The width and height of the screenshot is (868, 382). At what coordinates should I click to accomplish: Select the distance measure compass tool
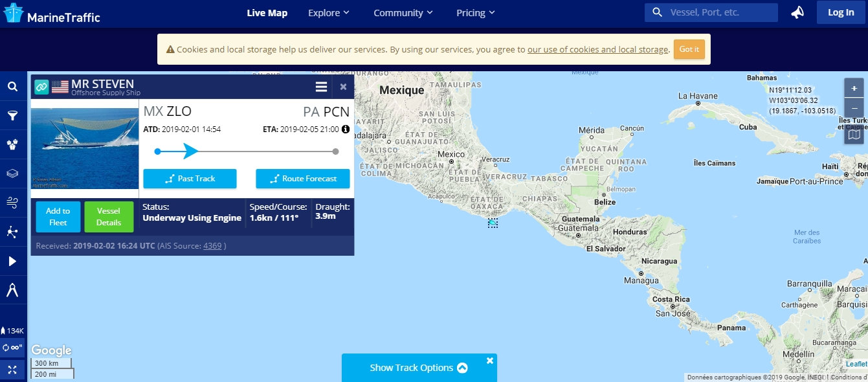(x=12, y=290)
